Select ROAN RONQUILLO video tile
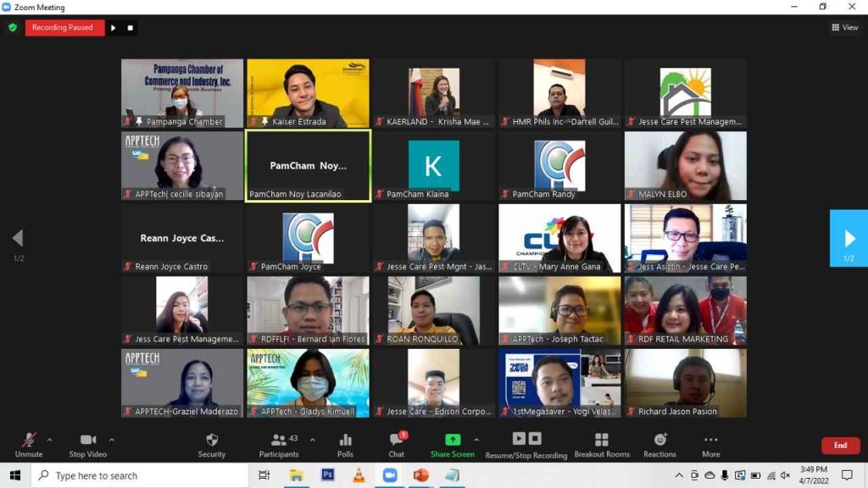Viewport: 868px width, 488px height. click(433, 311)
